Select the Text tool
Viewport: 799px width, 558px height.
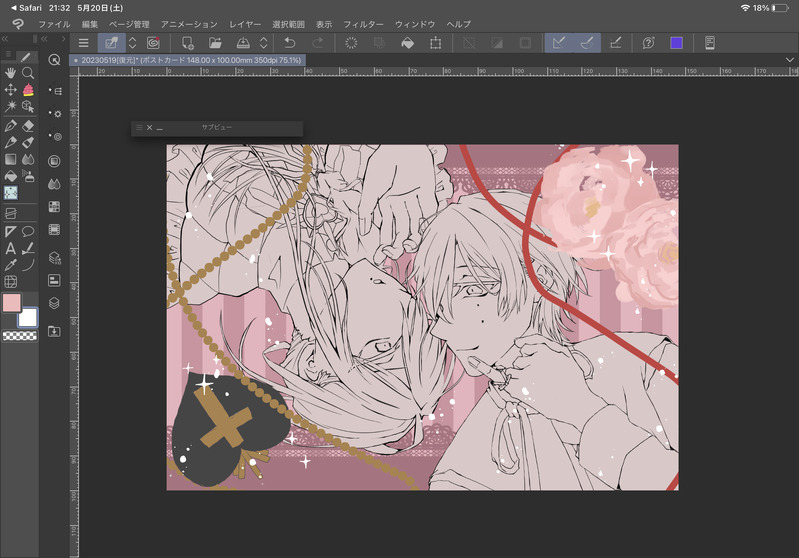[10, 249]
